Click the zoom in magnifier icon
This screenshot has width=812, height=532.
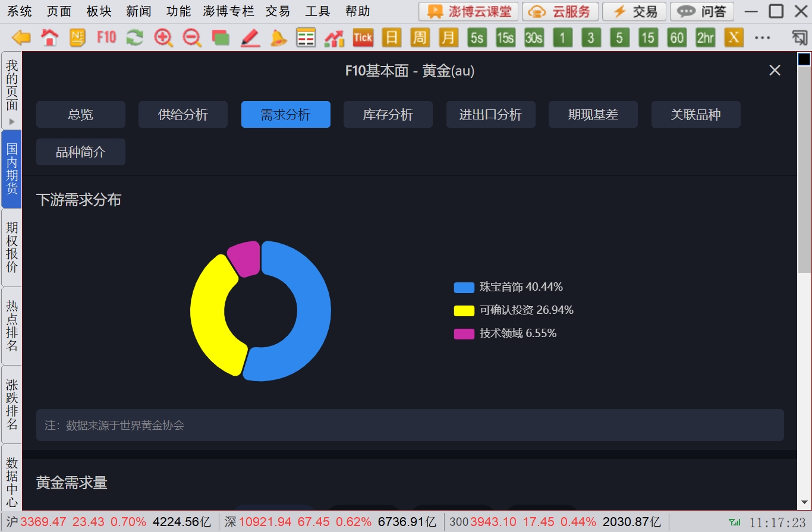(163, 38)
